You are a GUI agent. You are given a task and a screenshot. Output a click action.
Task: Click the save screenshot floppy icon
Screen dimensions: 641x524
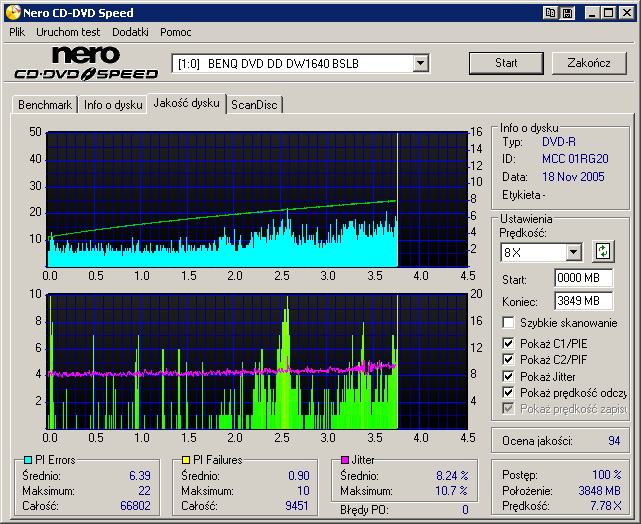click(567, 13)
